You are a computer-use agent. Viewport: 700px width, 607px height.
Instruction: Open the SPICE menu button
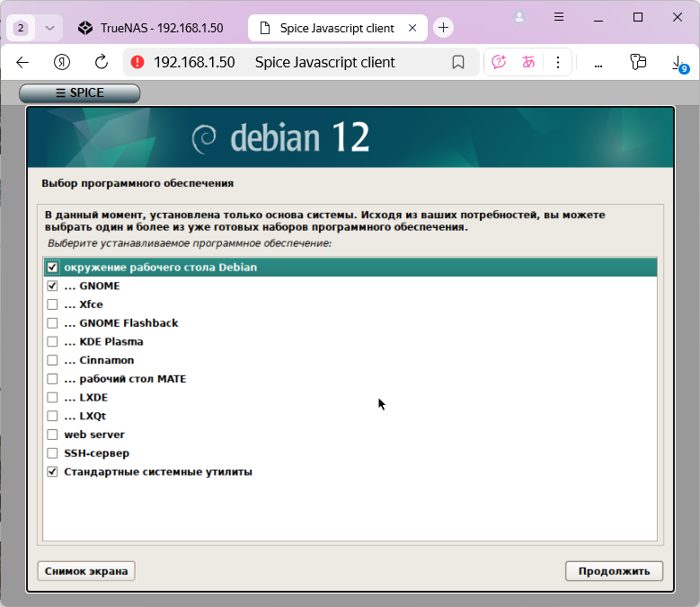click(x=79, y=92)
